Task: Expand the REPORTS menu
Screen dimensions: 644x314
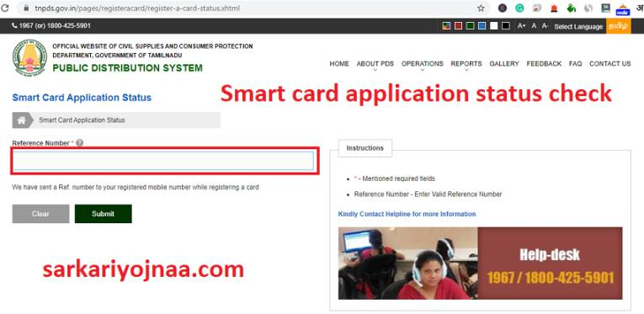Action: click(x=466, y=64)
